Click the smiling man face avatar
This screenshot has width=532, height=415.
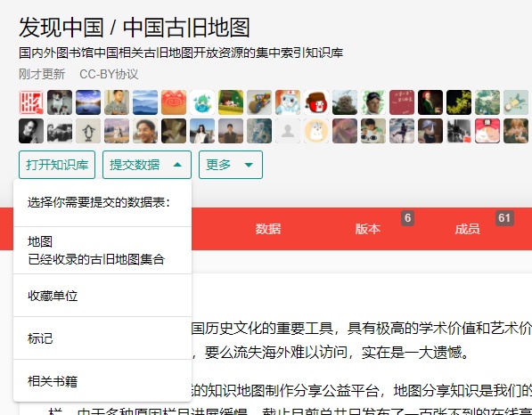[145, 131]
